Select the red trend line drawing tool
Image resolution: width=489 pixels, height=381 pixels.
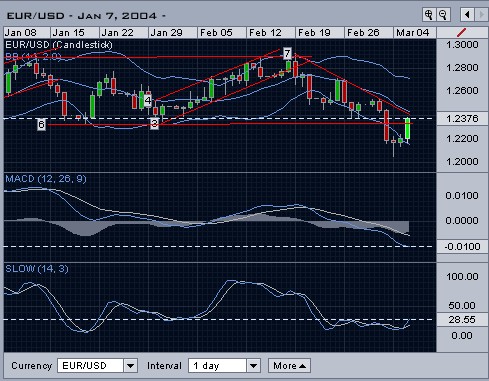pyautogui.click(x=462, y=32)
